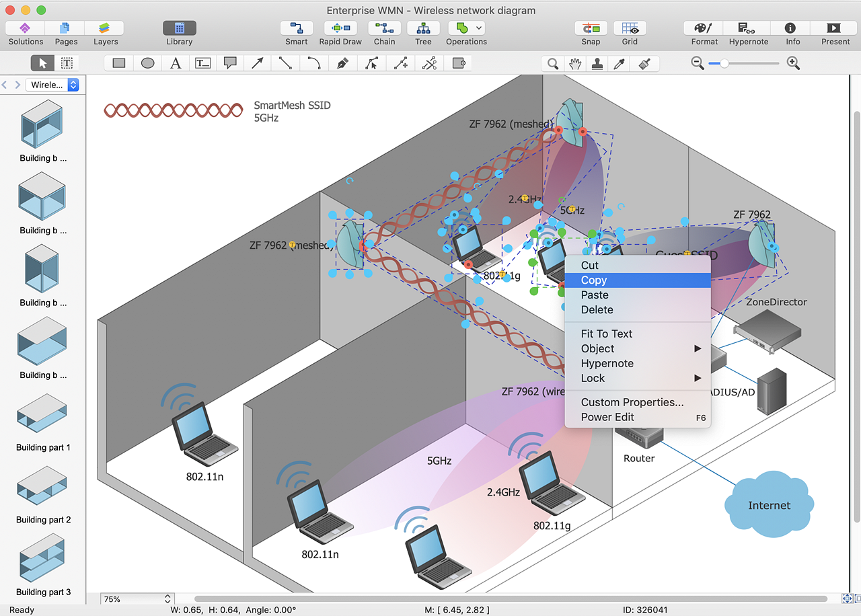The image size is (861, 616).
Task: Pick the Pen drawing tool
Action: 342,63
